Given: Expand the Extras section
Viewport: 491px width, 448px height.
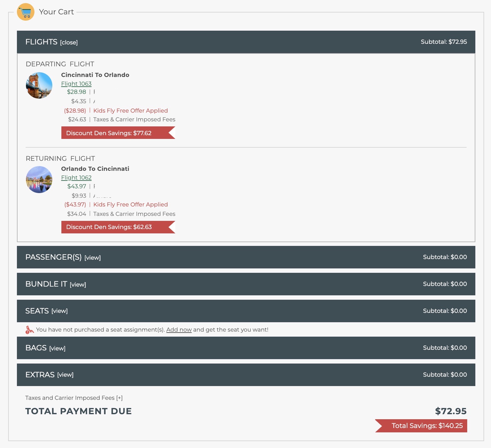Looking at the screenshot, I should tap(65, 375).
